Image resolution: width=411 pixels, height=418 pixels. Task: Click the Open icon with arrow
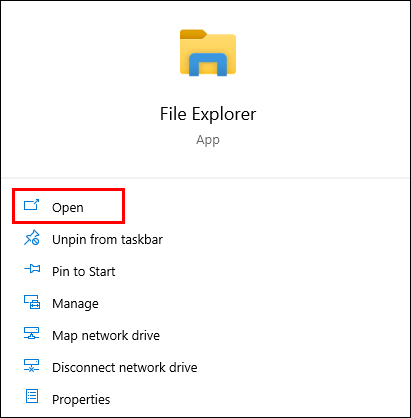click(32, 205)
